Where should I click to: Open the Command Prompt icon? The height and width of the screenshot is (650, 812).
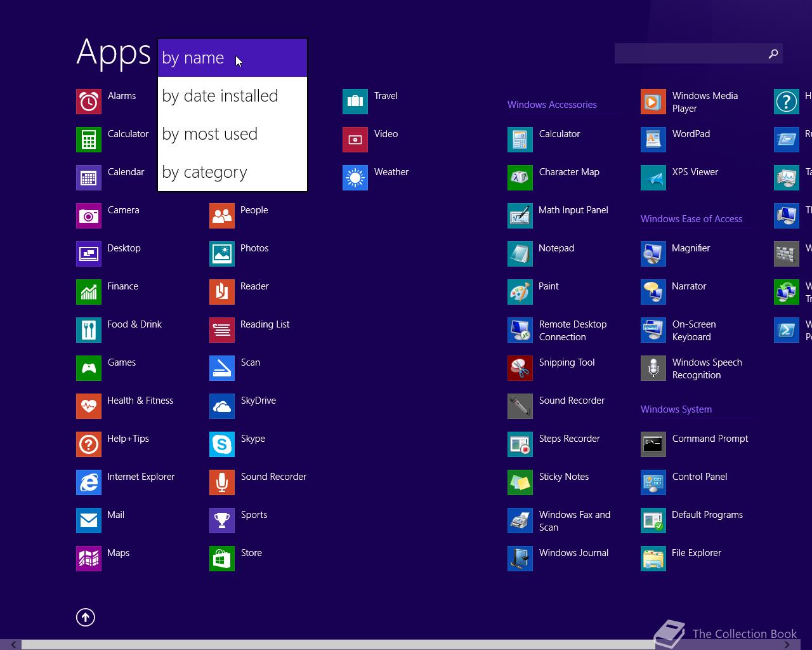pyautogui.click(x=653, y=444)
